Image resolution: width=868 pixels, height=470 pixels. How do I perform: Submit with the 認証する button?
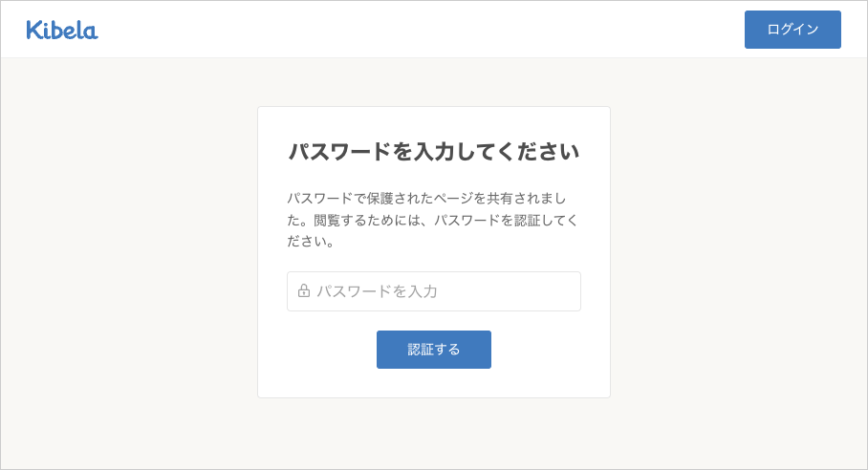433,350
